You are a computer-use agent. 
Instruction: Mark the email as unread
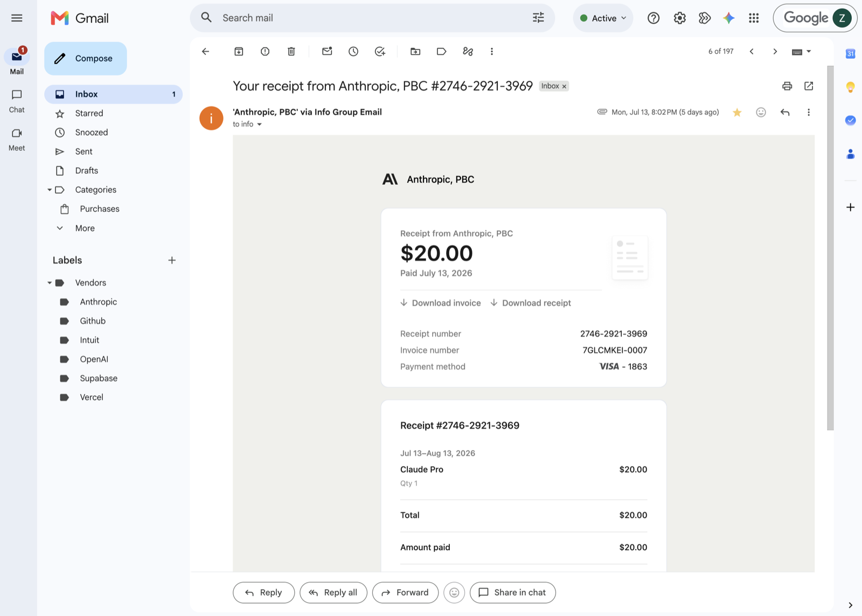[x=327, y=51]
